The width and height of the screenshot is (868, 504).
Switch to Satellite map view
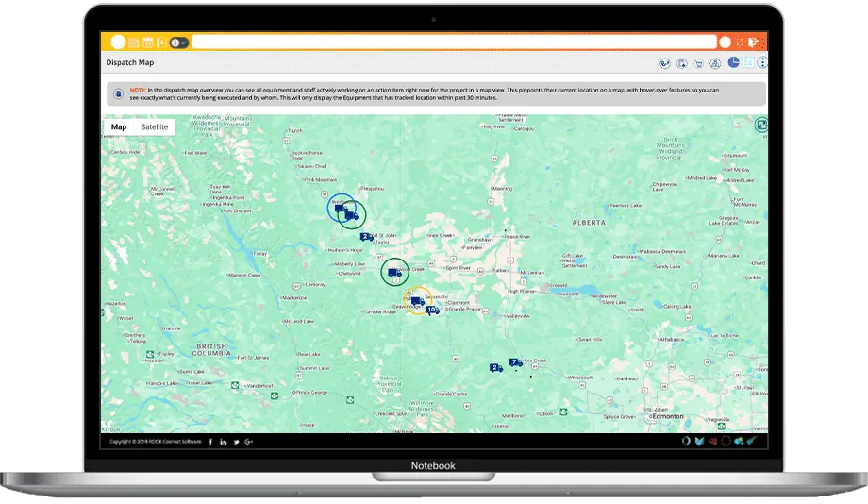coord(154,127)
